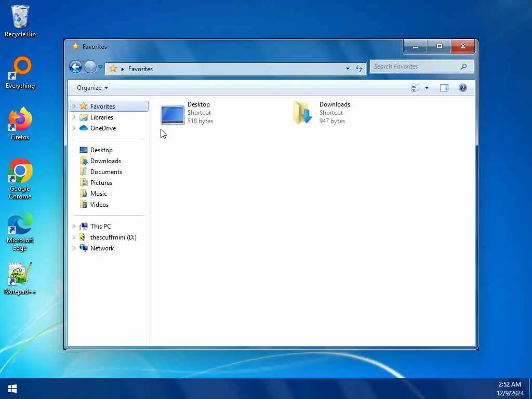Screen dimensions: 532x399
Task: Launch the Notepad++ desktop shortcut
Action: click(20, 278)
